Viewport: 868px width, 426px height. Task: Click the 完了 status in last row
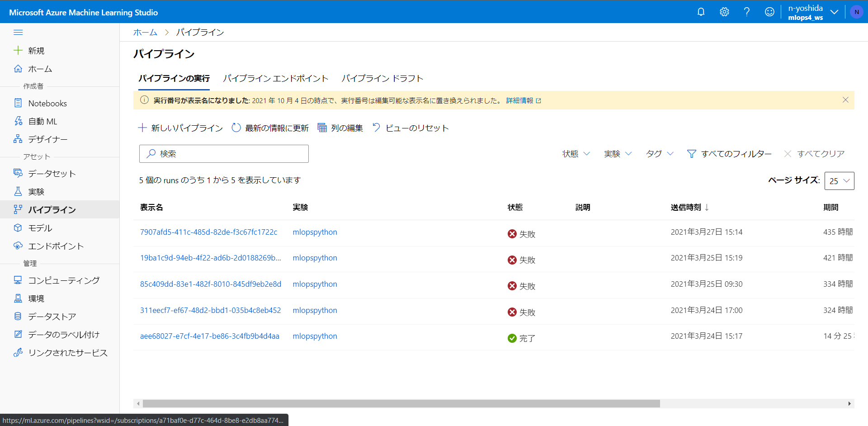[521, 338]
